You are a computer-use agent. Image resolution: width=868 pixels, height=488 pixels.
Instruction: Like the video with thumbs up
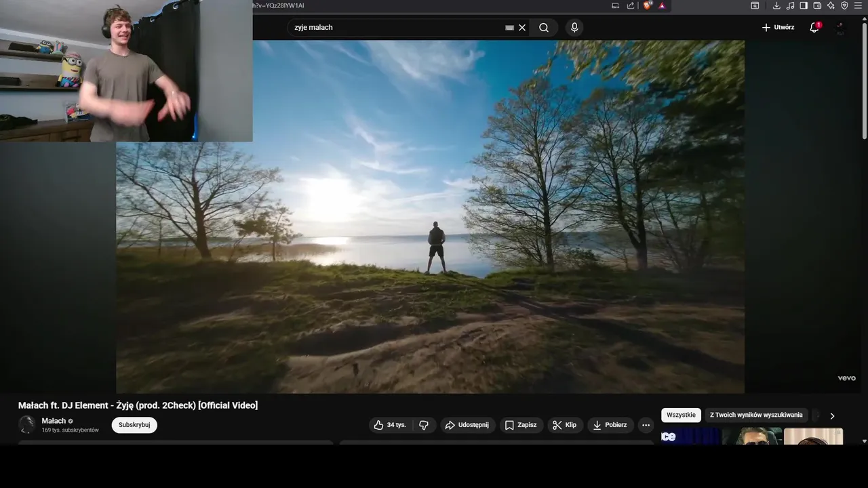[x=390, y=425]
